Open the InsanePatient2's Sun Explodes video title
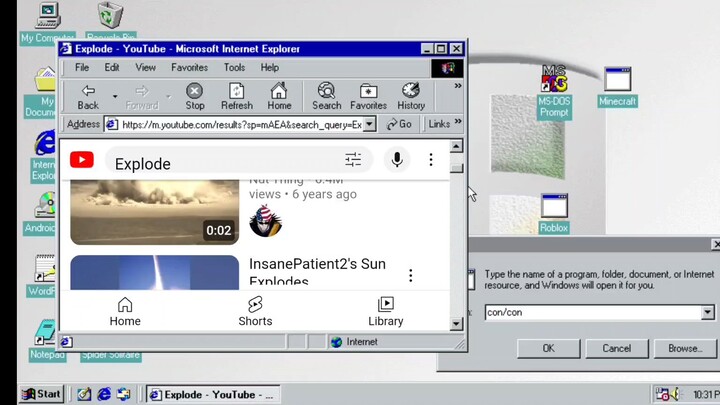Image resolution: width=720 pixels, height=405 pixels. pyautogui.click(x=317, y=272)
